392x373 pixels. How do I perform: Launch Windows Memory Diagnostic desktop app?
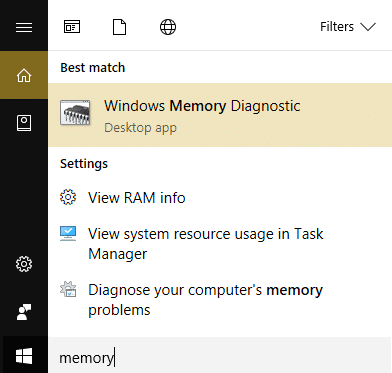(x=220, y=115)
